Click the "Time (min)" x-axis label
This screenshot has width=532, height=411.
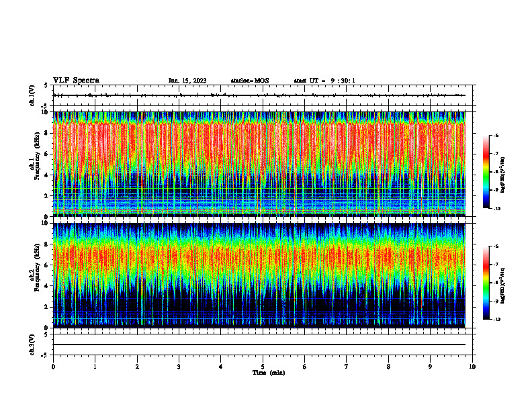coord(269,373)
